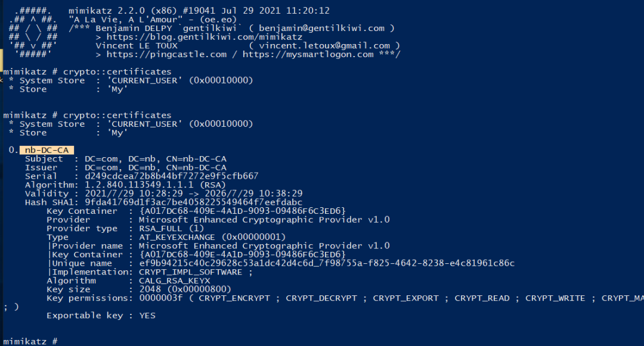This screenshot has width=644, height=346.
Task: Click the vincent.letoux@gmail.com email address
Action: coord(324,45)
